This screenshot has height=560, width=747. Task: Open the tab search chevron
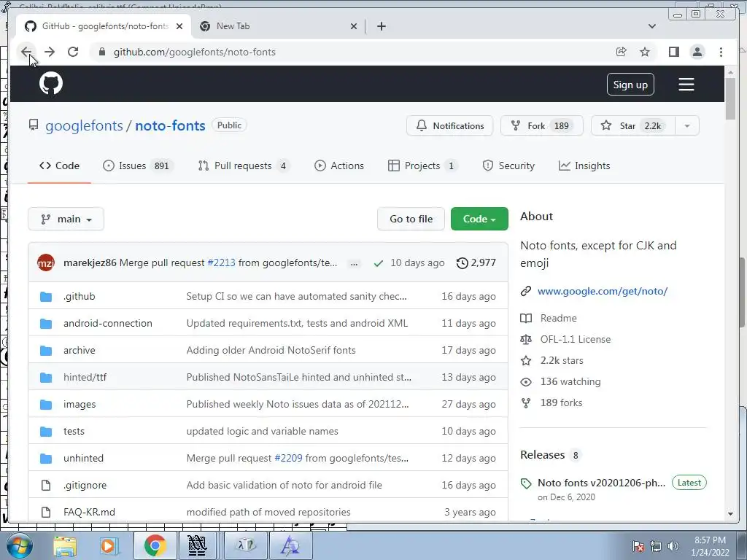click(x=651, y=26)
